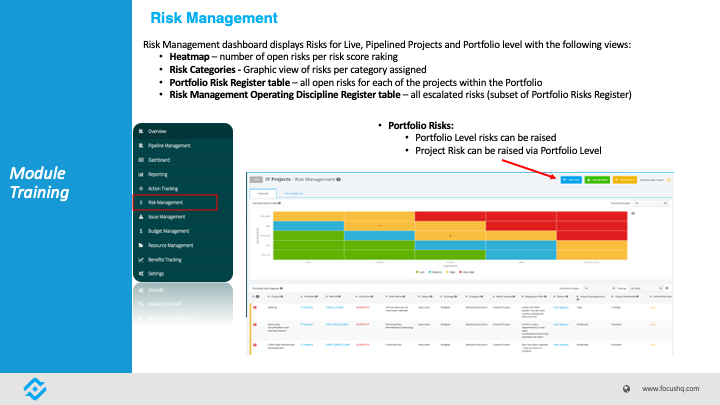The height and width of the screenshot is (405, 720).
Task: Click the globe icon in the footer
Action: click(x=626, y=389)
